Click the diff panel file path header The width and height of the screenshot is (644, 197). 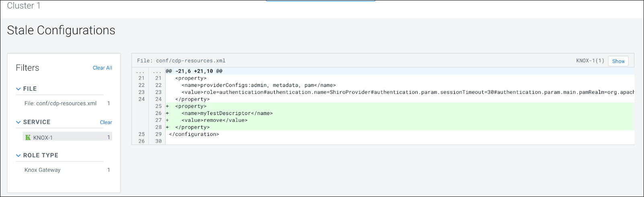[x=181, y=61]
